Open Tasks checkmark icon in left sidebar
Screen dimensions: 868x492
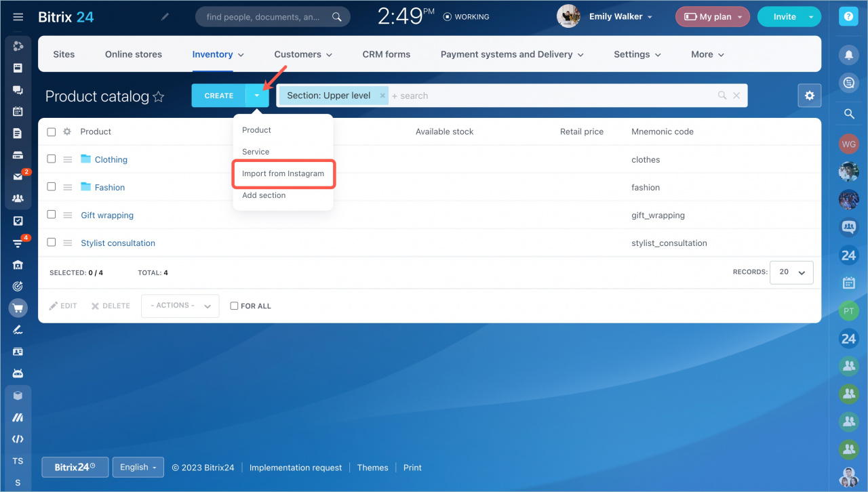pos(18,221)
